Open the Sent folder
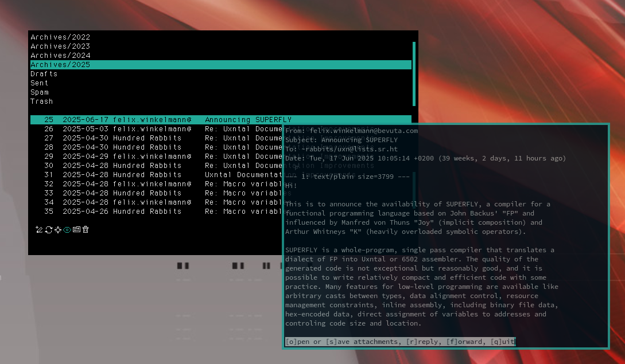 point(40,83)
